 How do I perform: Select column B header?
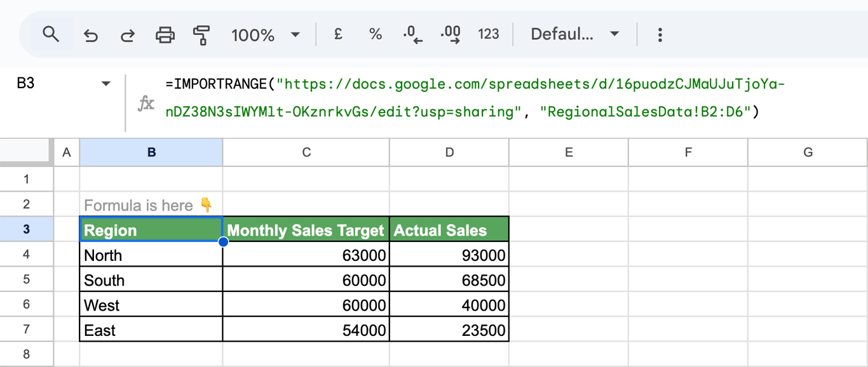click(x=151, y=152)
